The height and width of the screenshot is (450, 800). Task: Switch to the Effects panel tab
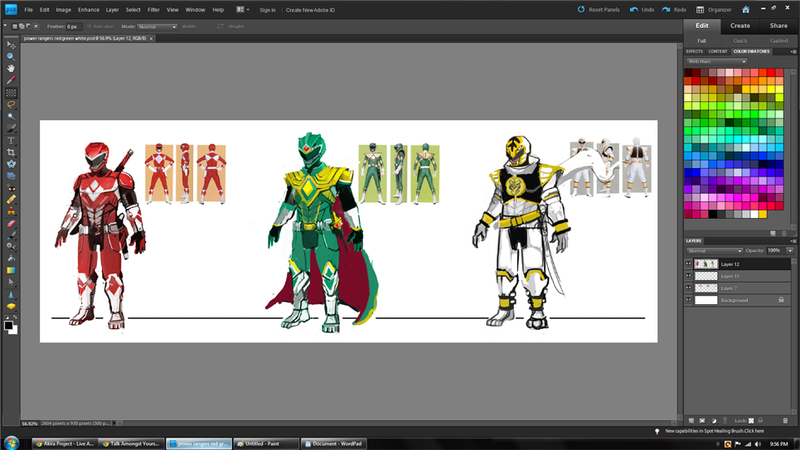coord(694,52)
